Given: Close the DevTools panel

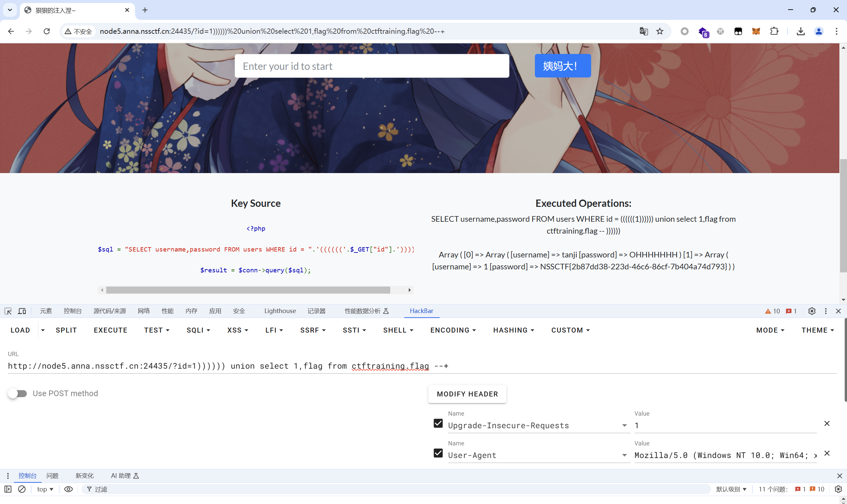Looking at the screenshot, I should click(x=838, y=311).
